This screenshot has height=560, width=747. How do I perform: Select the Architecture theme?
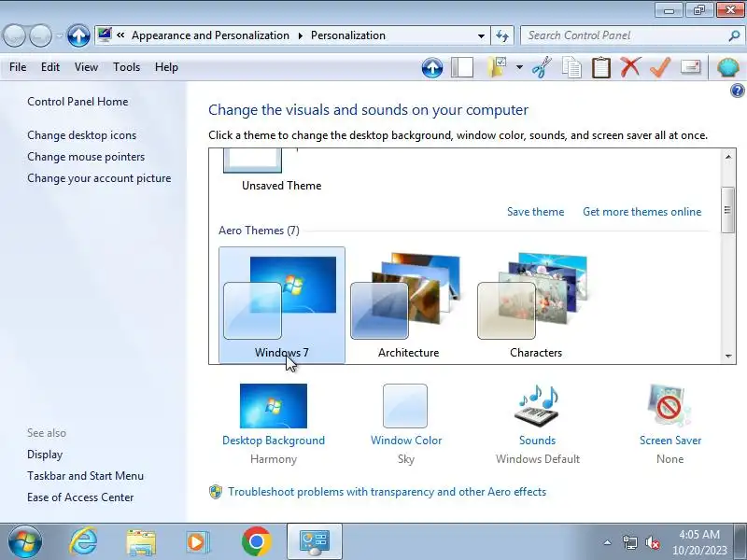click(408, 305)
